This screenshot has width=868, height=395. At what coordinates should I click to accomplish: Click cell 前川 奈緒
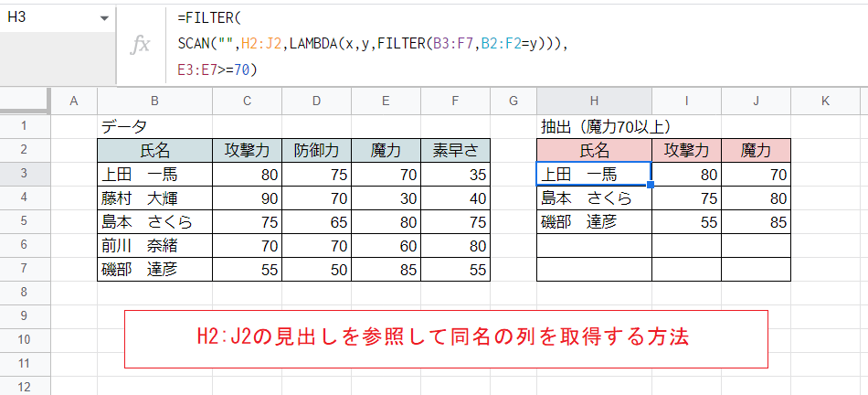pyautogui.click(x=154, y=245)
